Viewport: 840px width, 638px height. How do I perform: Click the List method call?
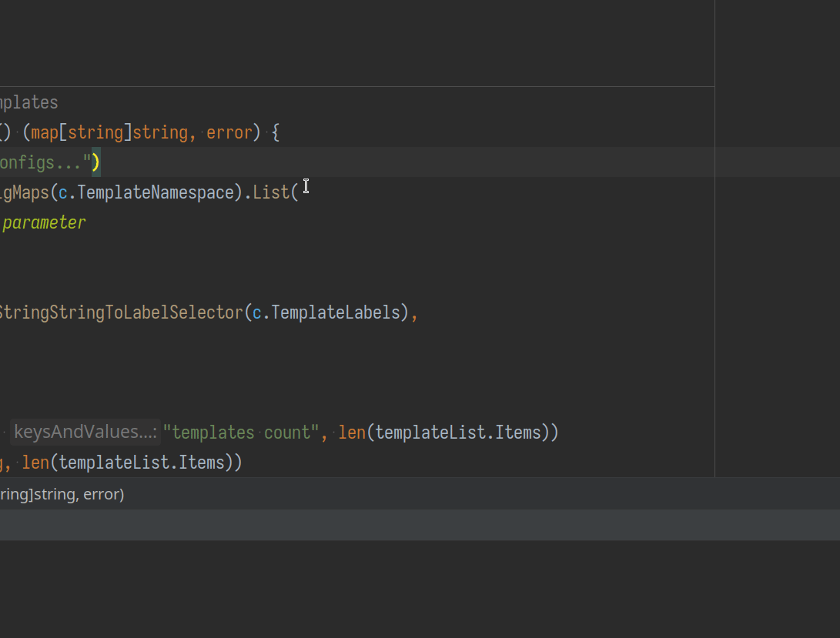(x=271, y=192)
